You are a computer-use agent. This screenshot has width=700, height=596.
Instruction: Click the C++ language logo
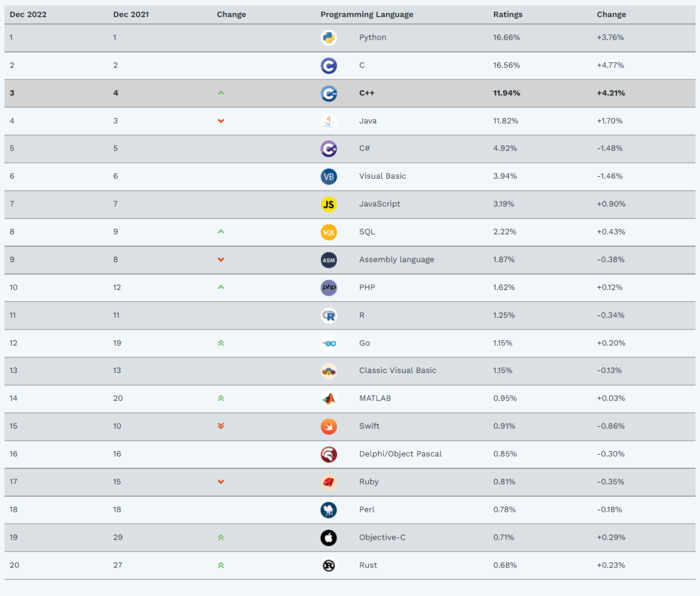[x=329, y=94]
